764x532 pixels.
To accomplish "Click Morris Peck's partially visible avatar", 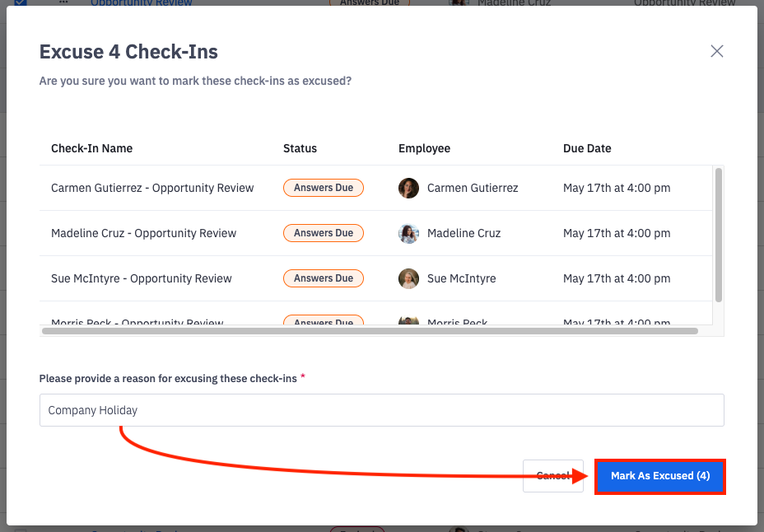I will [408, 322].
